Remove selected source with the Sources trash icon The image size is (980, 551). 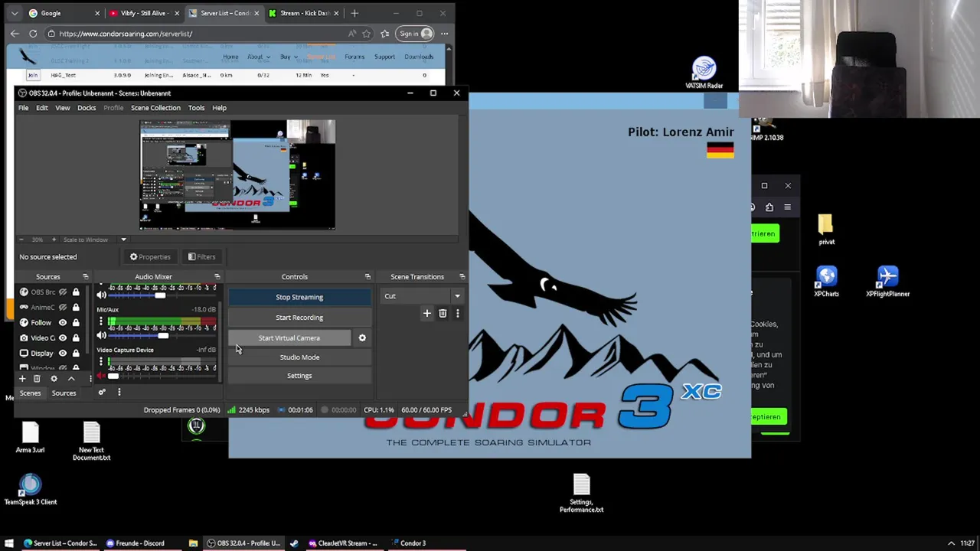(x=37, y=379)
